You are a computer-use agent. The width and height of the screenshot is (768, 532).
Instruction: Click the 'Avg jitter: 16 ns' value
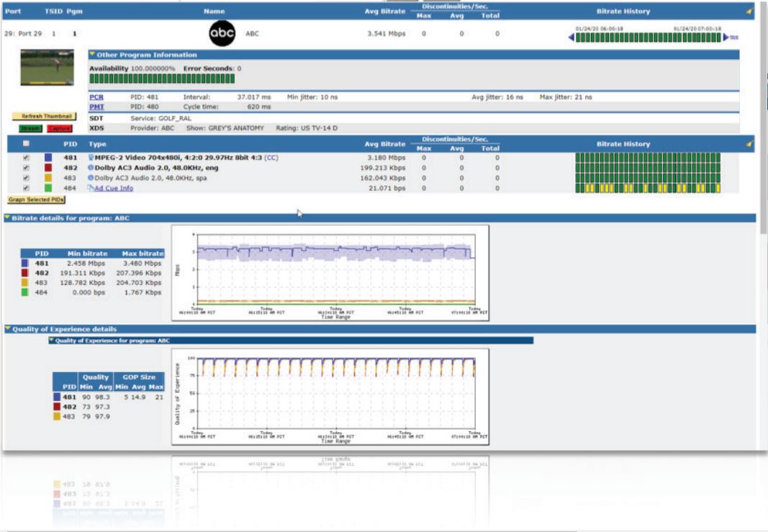(x=497, y=97)
